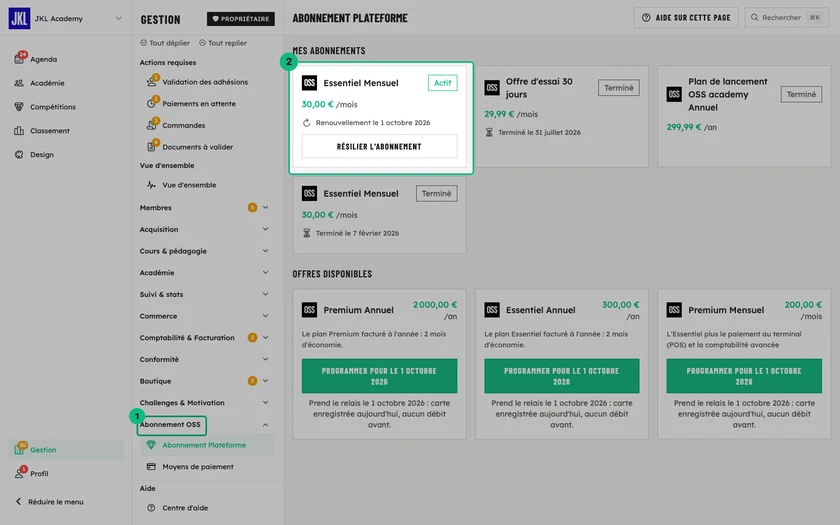The width and height of the screenshot is (840, 525).
Task: Click the Classement podium icon
Action: click(x=19, y=131)
